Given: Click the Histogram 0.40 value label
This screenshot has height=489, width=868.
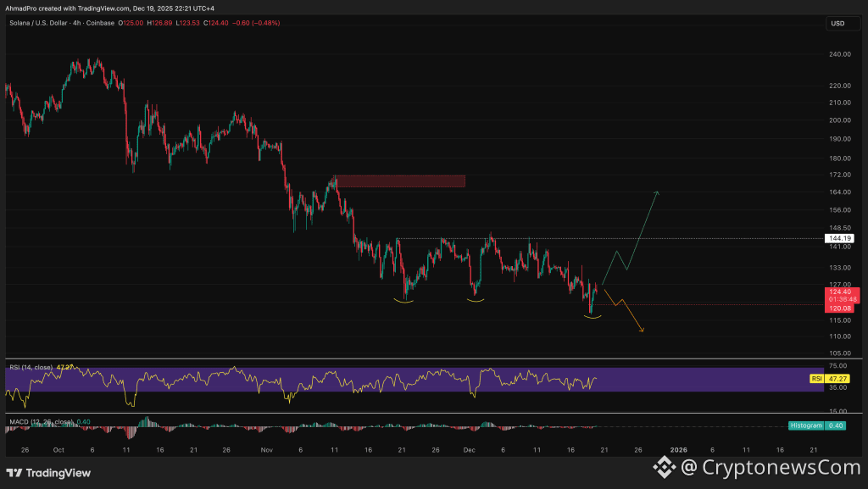Looking at the screenshot, I should 816,425.
